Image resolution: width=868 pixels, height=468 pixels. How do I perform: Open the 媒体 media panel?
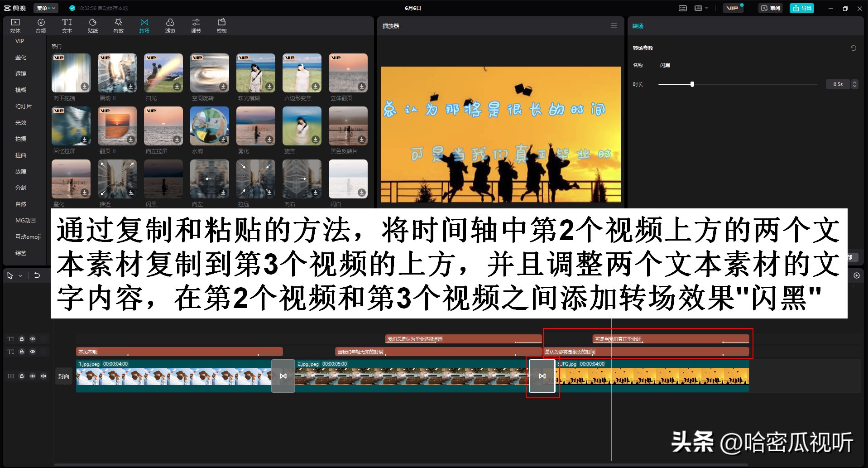coord(15,25)
